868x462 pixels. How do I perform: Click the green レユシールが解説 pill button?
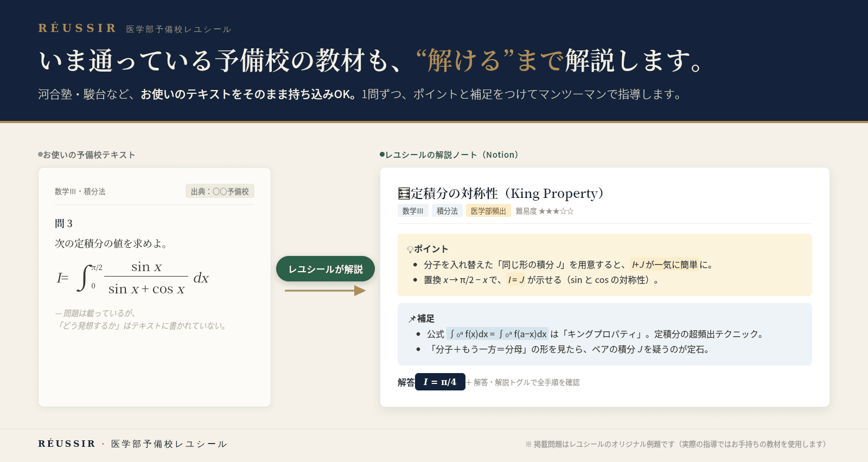[325, 269]
